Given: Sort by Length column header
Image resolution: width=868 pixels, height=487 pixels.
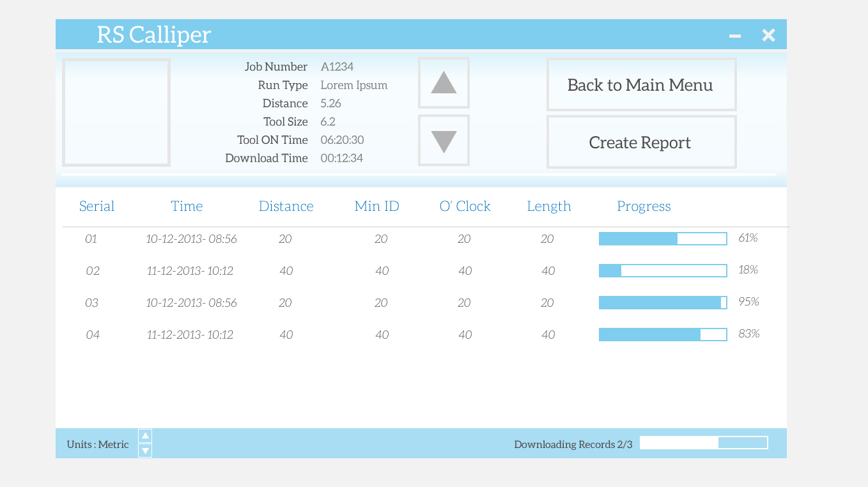Looking at the screenshot, I should click(x=548, y=206).
